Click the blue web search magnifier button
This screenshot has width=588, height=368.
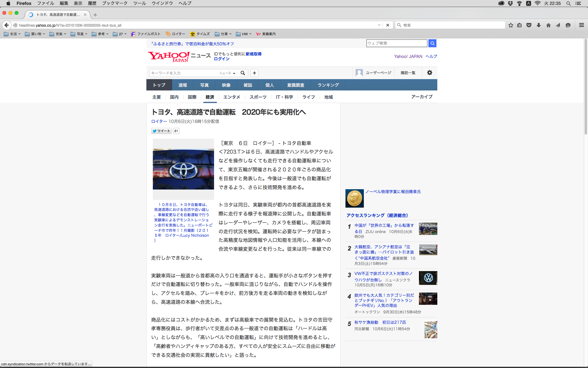(432, 43)
